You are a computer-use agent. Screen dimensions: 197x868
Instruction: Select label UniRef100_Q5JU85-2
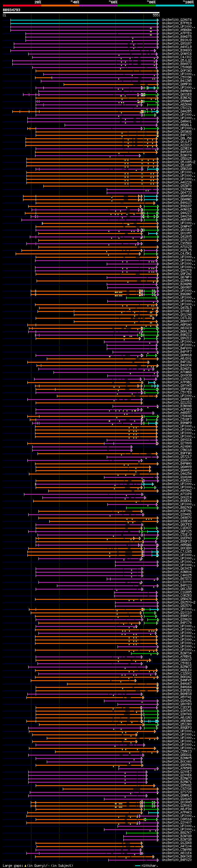pyautogui.click(x=179, y=162)
